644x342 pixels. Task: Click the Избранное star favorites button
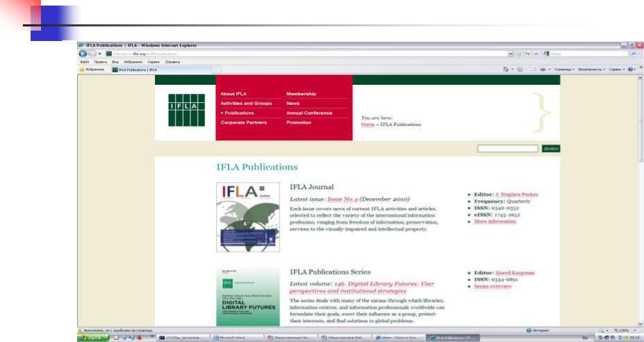point(92,70)
